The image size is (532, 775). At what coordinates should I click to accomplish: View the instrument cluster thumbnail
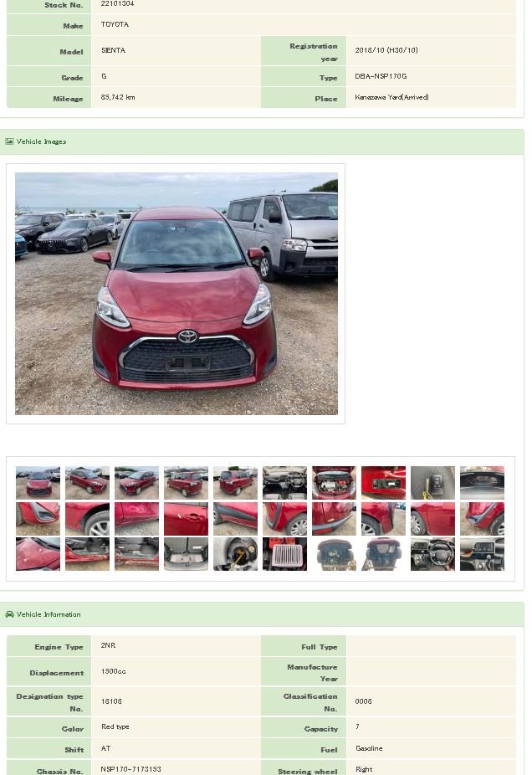tap(482, 482)
